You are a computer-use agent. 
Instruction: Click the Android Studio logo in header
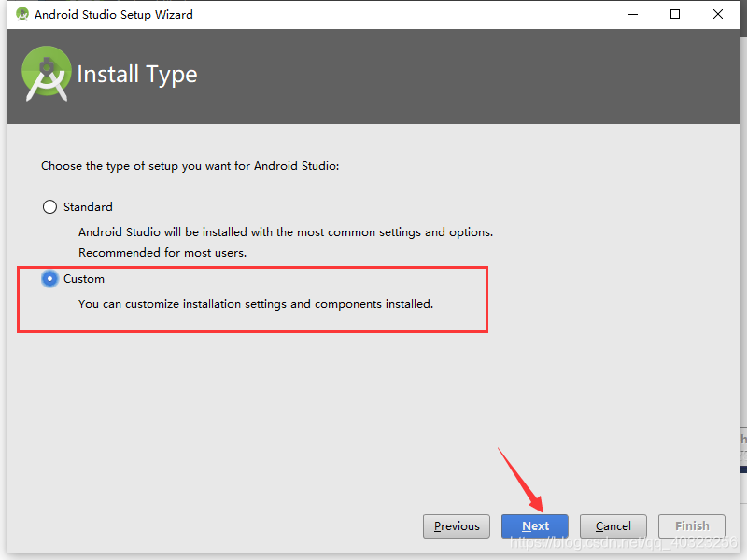[x=46, y=74]
